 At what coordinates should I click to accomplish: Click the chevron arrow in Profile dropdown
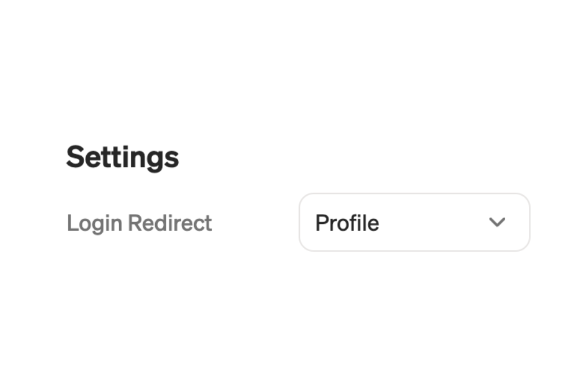[497, 222]
